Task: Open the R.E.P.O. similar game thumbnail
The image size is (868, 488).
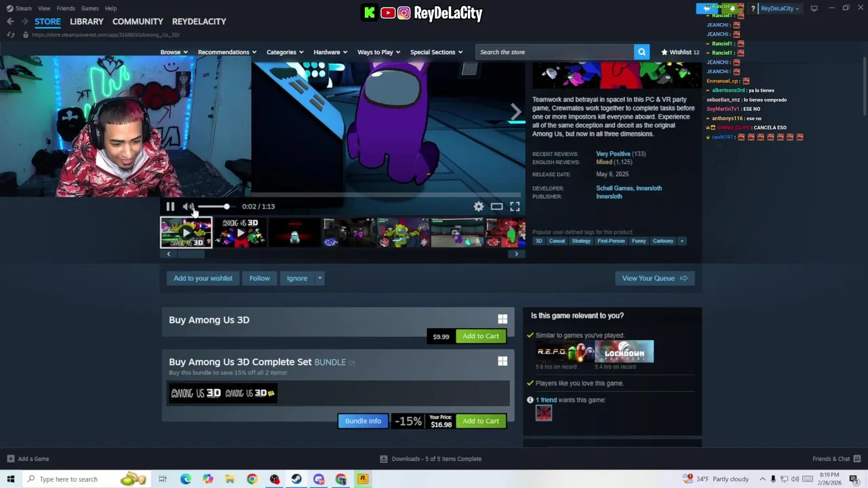Action: point(566,352)
